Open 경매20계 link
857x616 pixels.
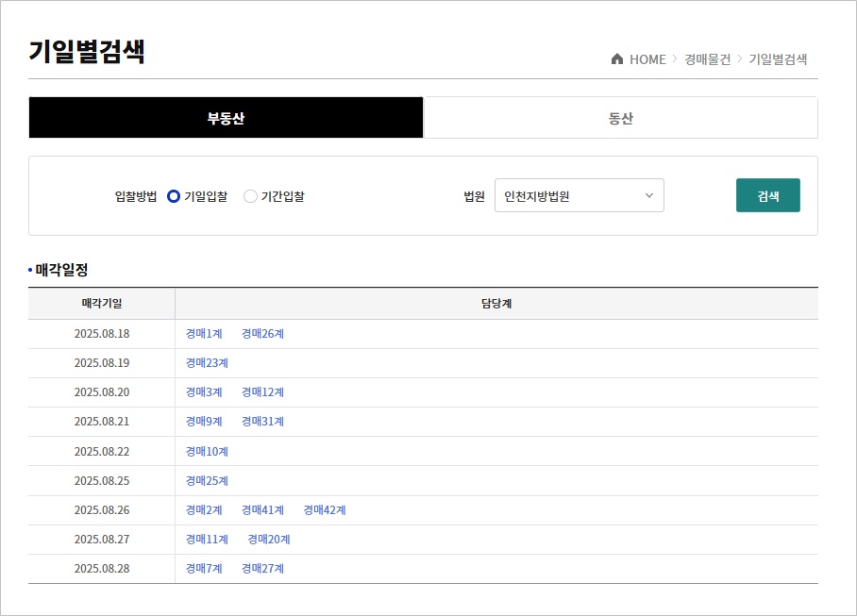coord(269,540)
